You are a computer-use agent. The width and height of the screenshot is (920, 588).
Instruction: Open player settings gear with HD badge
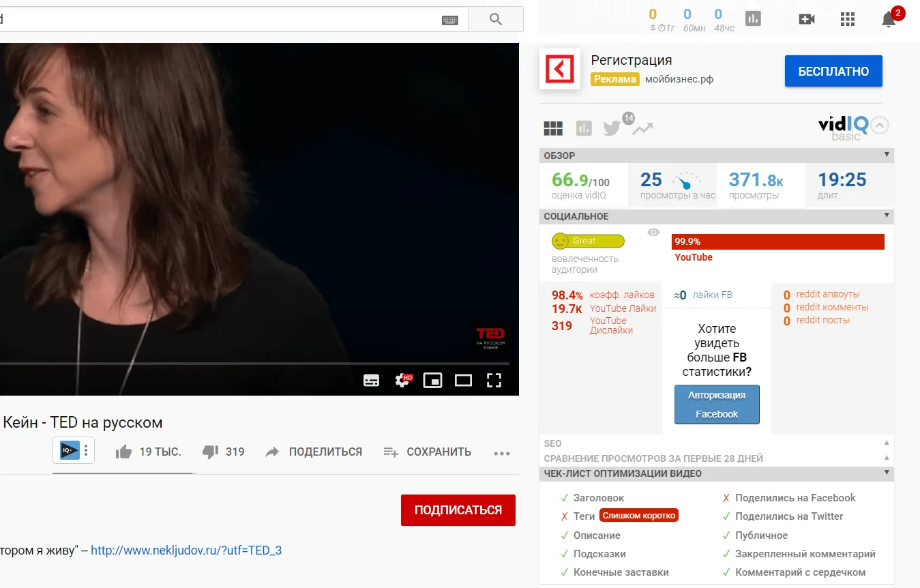(404, 380)
